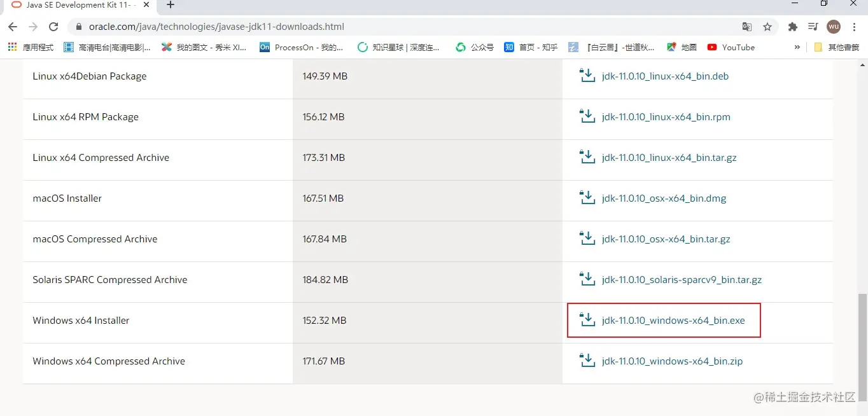Bookmark this page with the star icon
This screenshot has height=416, width=868.
(767, 27)
